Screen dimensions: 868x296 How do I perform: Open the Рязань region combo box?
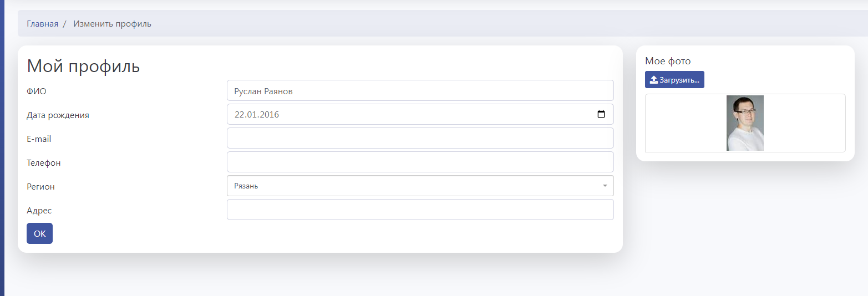[x=410, y=186]
